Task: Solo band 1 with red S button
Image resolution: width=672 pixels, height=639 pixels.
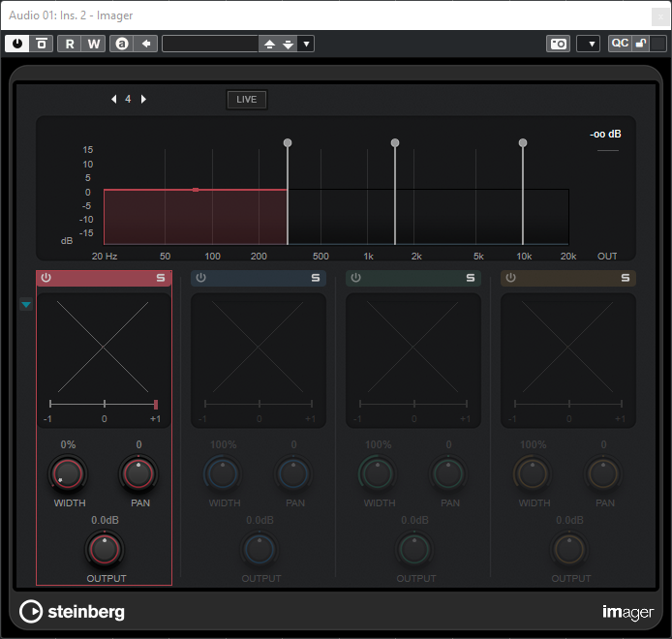Action: pos(161,278)
